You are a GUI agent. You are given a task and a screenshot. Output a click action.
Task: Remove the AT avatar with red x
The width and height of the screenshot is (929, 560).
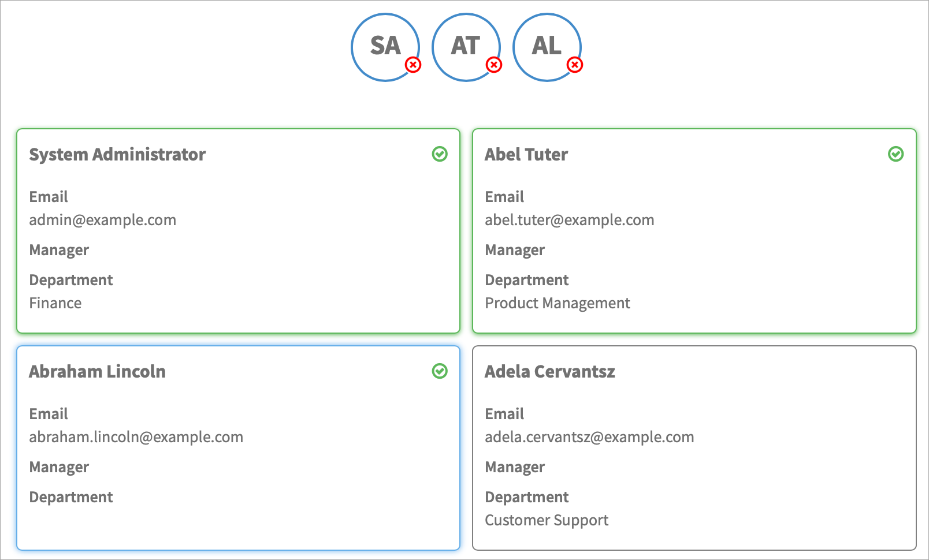click(494, 65)
